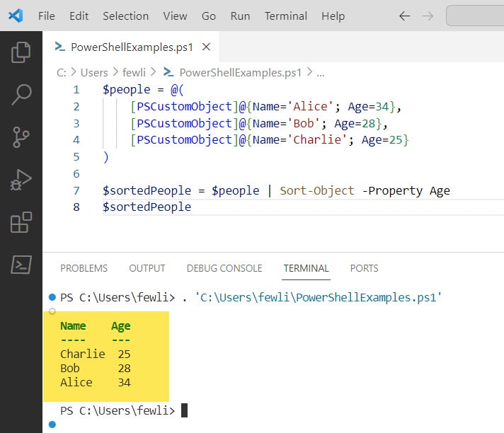Switch to the PROBLEMS panel tab

tap(84, 268)
